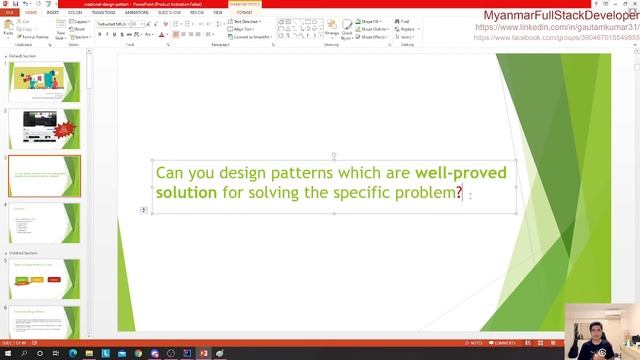Viewport: 640px width, 360px height.
Task: Switch to the TRANSITIONS tab
Action: click(x=104, y=13)
